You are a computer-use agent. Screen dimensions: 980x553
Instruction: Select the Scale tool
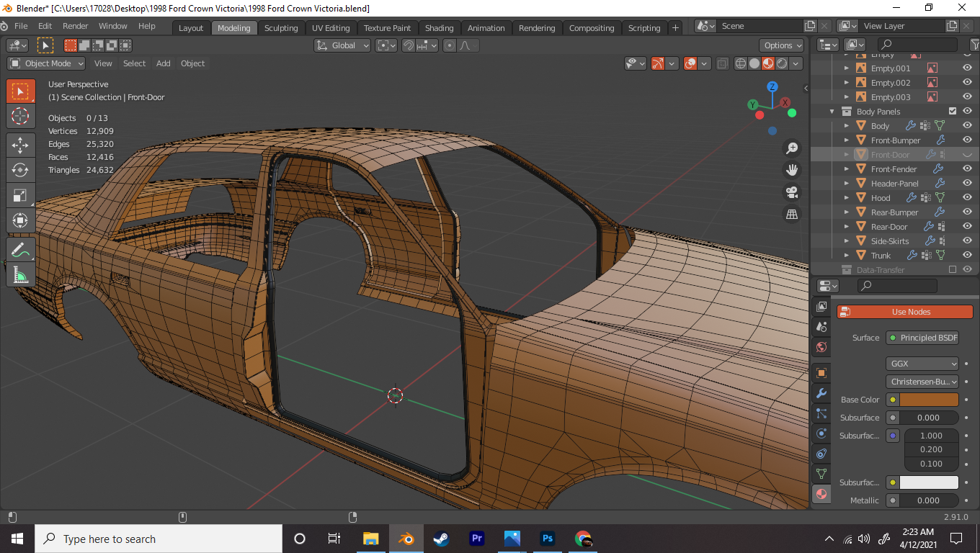click(x=21, y=195)
